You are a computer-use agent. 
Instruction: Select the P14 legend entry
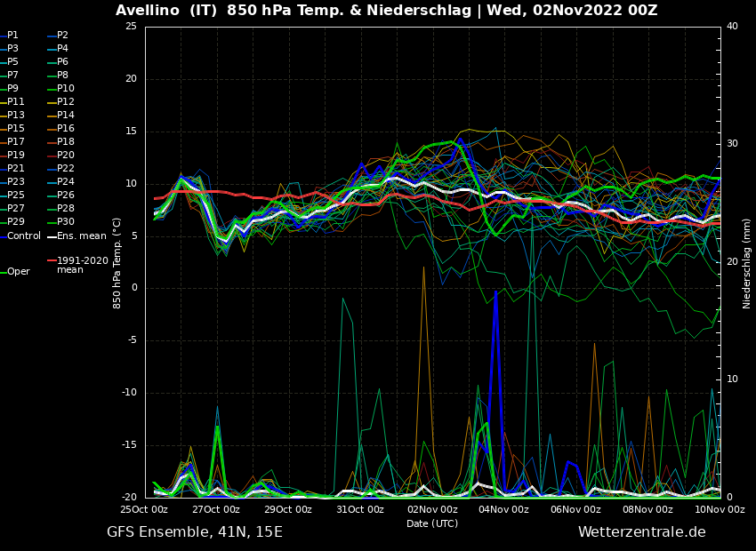pos(66,116)
